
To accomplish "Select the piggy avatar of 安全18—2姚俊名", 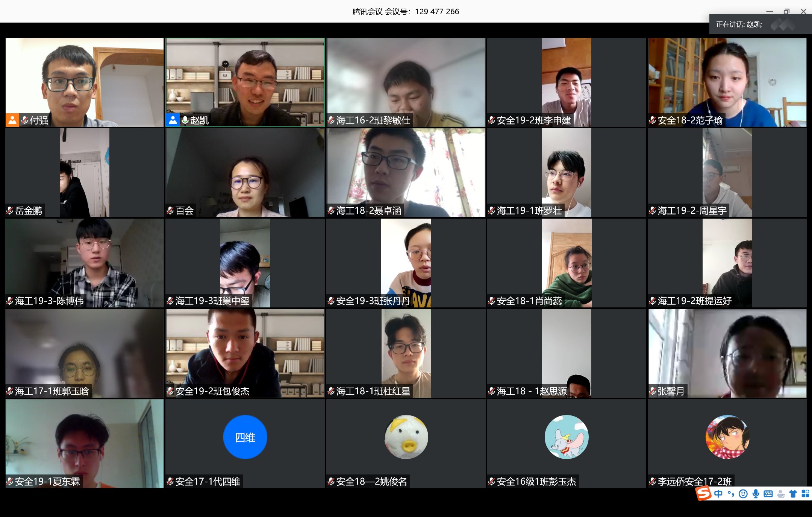I will pos(406,437).
